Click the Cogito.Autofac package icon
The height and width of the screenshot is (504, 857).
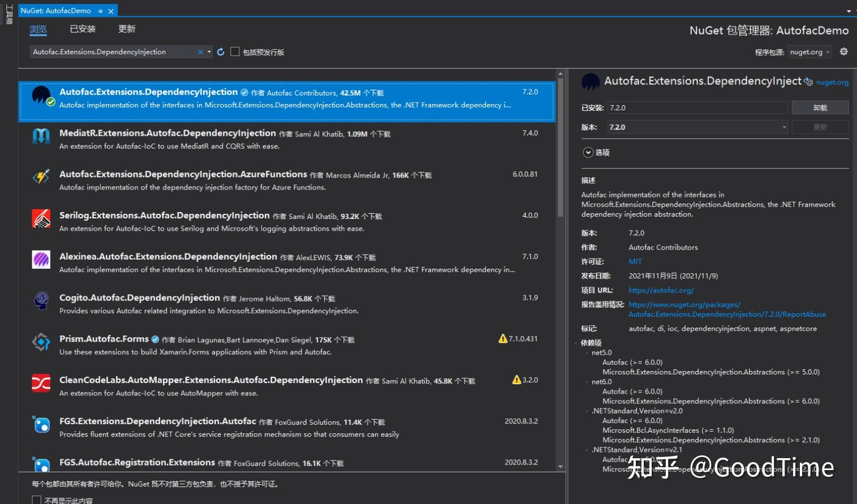click(40, 300)
